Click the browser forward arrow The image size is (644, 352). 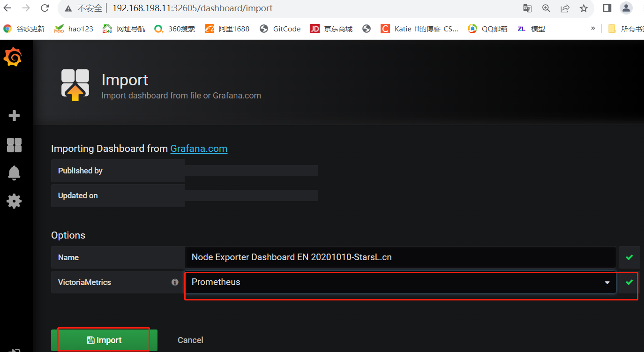(x=26, y=8)
